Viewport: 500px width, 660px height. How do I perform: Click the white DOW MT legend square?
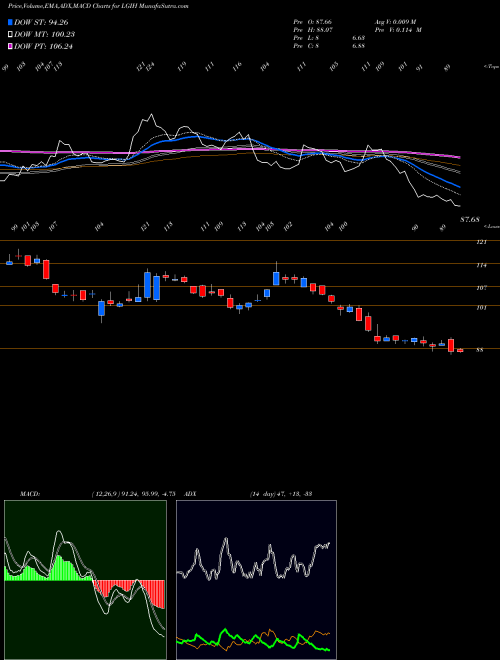click(x=10, y=34)
